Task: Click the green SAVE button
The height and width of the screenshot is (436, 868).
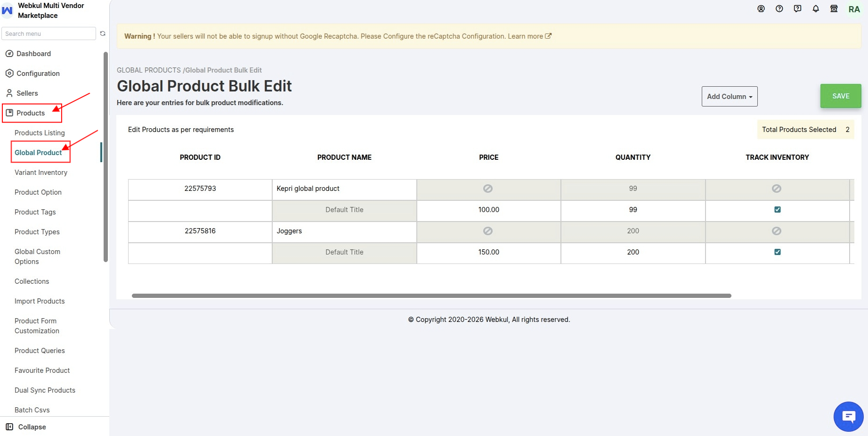Action: click(841, 96)
